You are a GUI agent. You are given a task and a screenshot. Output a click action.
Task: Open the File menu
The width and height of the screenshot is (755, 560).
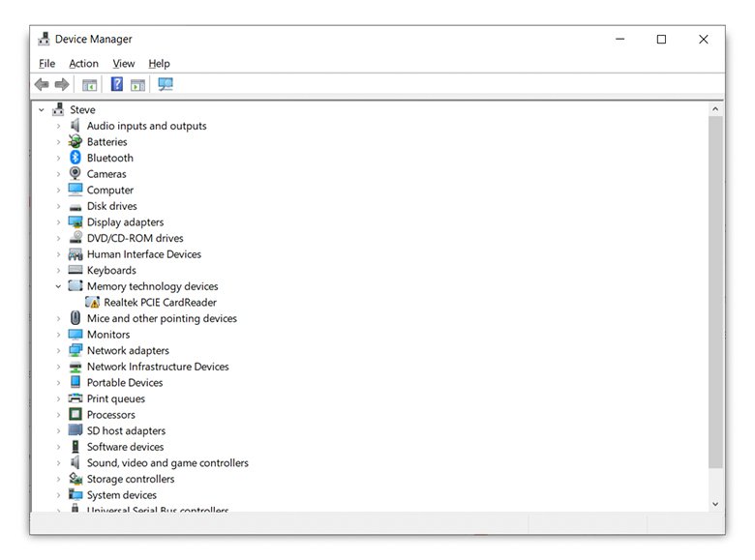46,64
